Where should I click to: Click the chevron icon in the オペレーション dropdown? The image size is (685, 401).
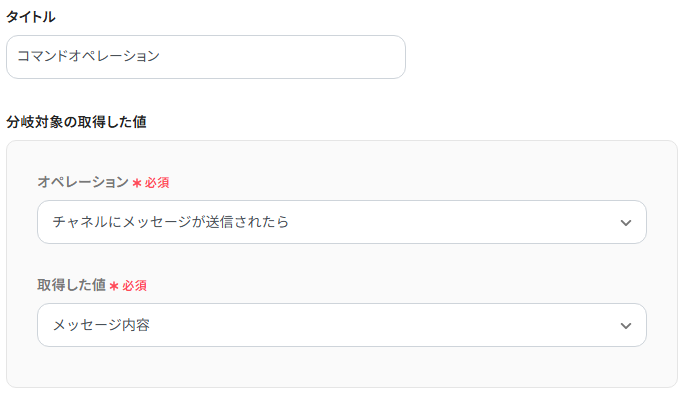(x=626, y=222)
